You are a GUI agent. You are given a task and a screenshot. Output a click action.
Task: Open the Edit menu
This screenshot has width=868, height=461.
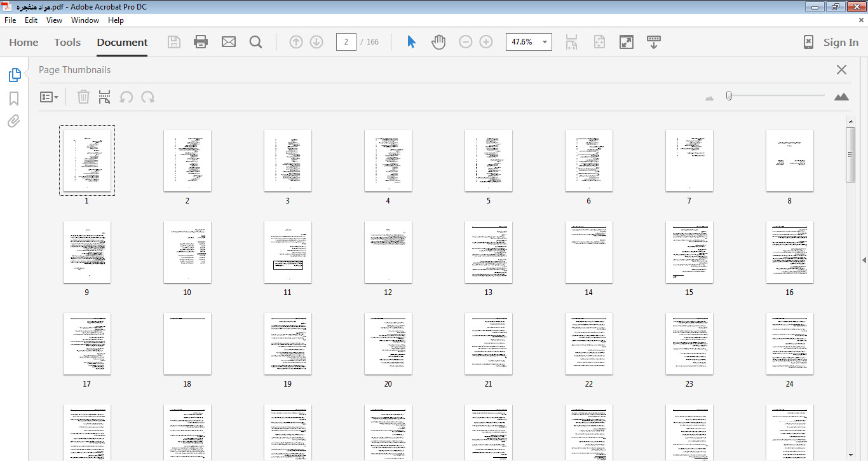coord(31,20)
